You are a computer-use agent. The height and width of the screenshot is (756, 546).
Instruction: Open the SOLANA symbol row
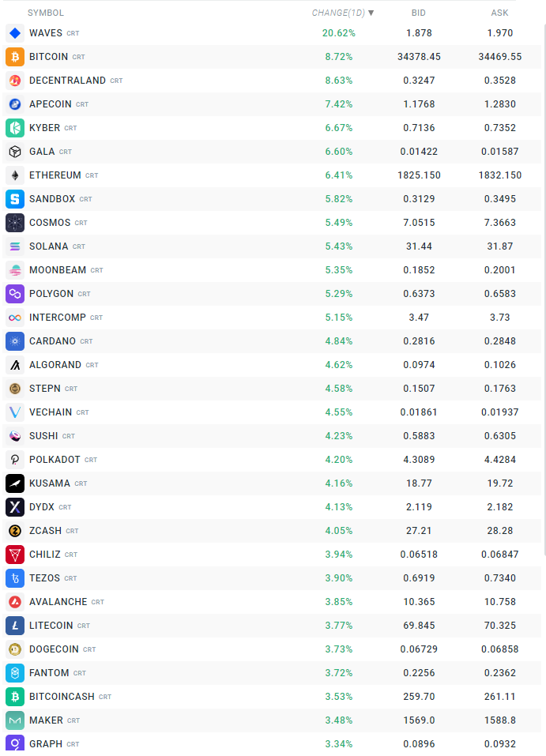point(48,246)
